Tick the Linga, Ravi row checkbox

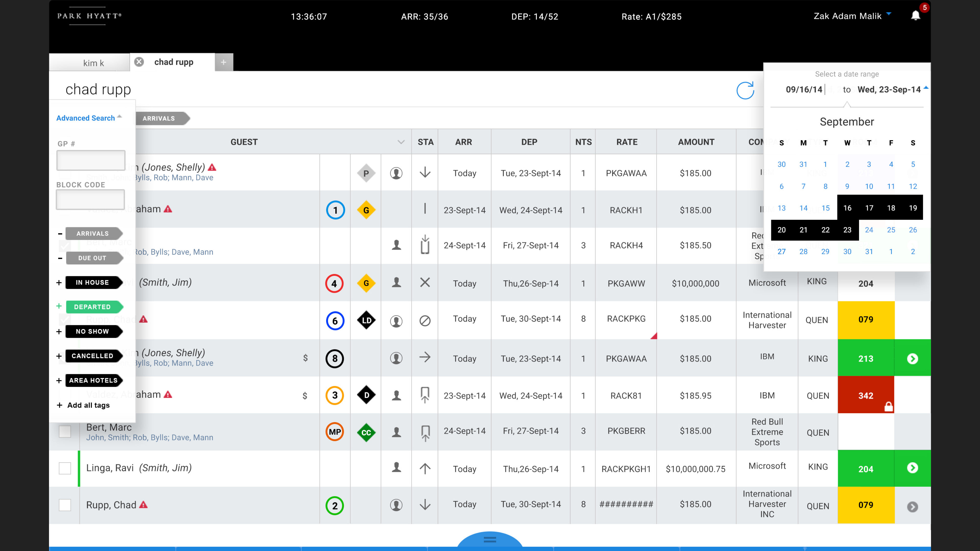[65, 468]
